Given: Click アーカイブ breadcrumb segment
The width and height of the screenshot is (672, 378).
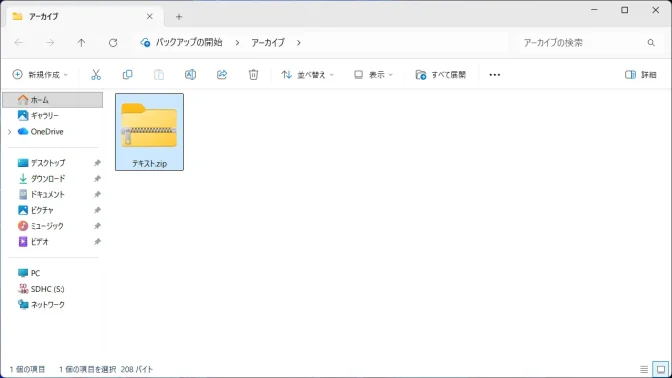Looking at the screenshot, I should 268,42.
